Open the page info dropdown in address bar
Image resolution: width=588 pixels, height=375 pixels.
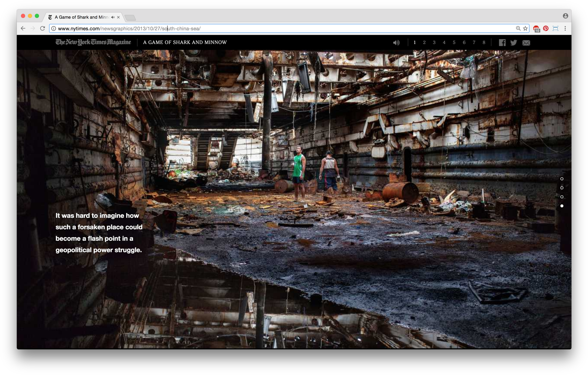click(54, 28)
